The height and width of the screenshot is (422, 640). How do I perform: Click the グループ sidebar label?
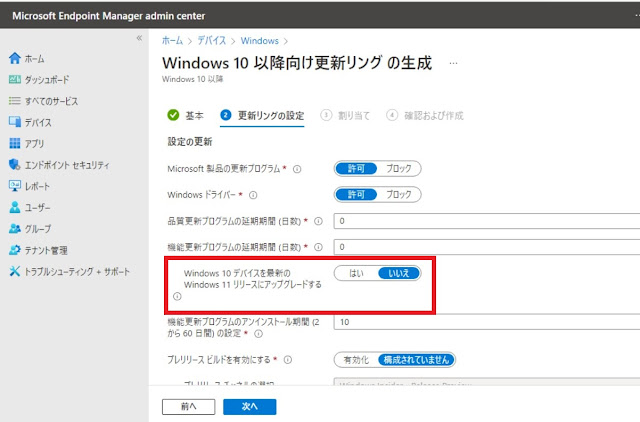[x=38, y=229]
